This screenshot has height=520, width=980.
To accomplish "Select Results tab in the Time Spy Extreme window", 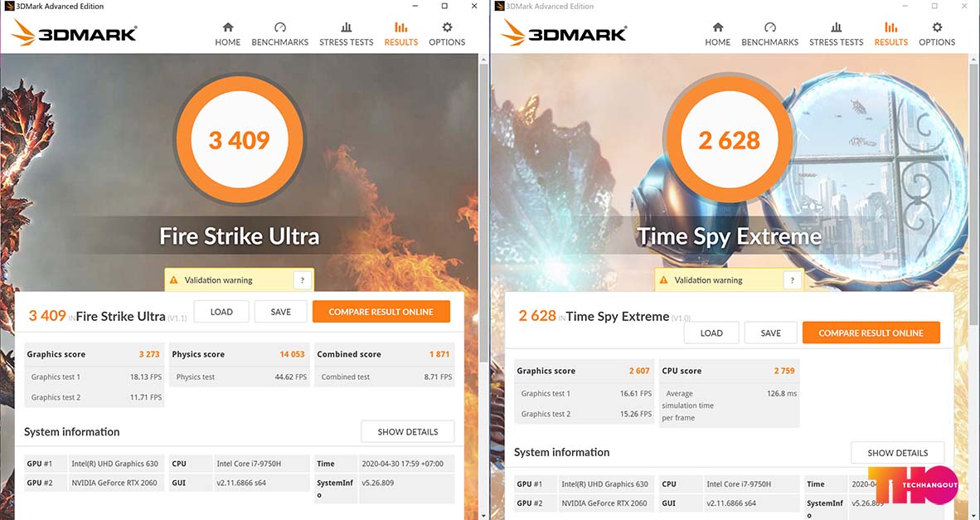I will coord(891,34).
